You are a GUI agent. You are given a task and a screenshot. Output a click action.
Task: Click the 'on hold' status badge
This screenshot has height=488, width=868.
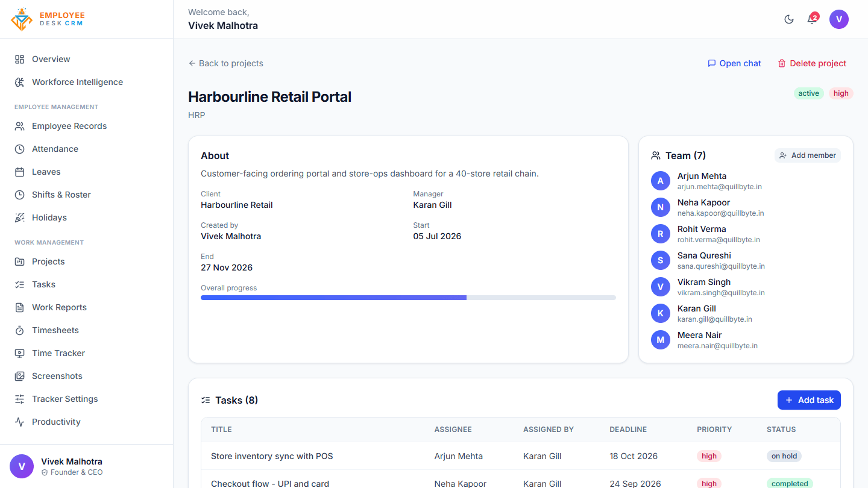tap(784, 456)
